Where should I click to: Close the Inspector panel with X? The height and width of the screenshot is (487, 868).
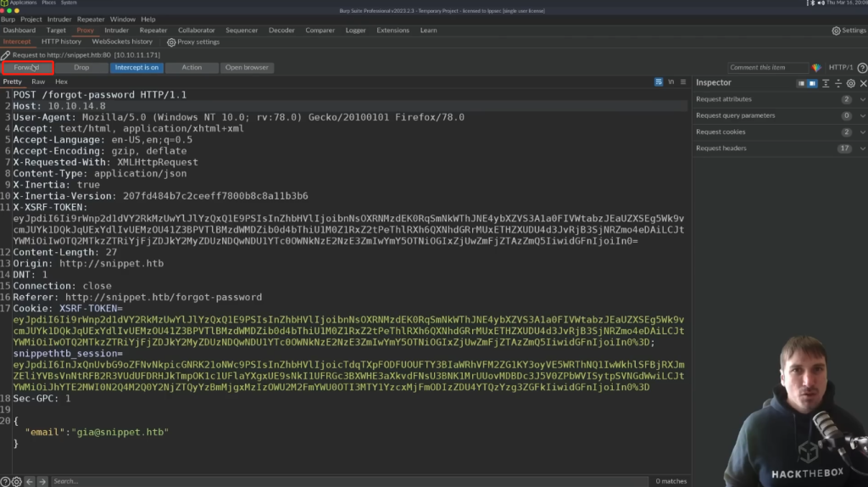pyautogui.click(x=863, y=83)
